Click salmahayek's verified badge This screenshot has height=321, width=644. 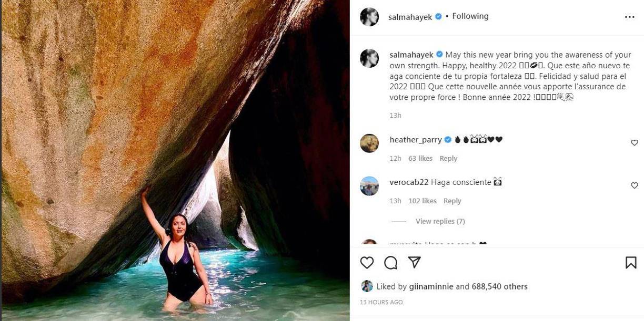pyautogui.click(x=437, y=16)
